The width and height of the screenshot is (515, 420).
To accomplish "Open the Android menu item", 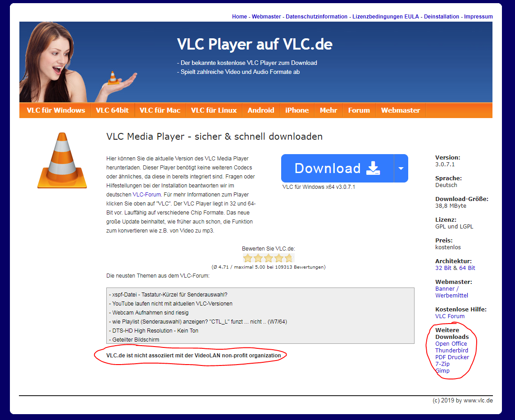I will pos(261,110).
